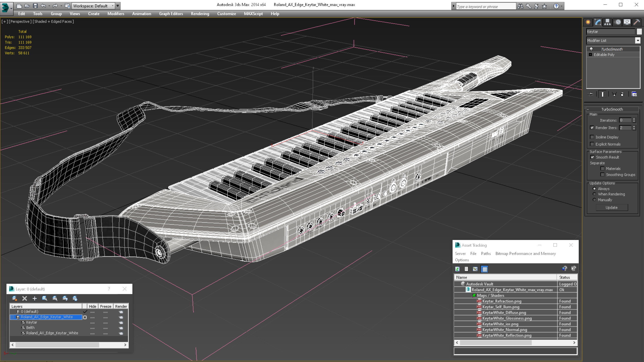Open Modifier List dropdown
The image size is (644, 362).
(638, 40)
